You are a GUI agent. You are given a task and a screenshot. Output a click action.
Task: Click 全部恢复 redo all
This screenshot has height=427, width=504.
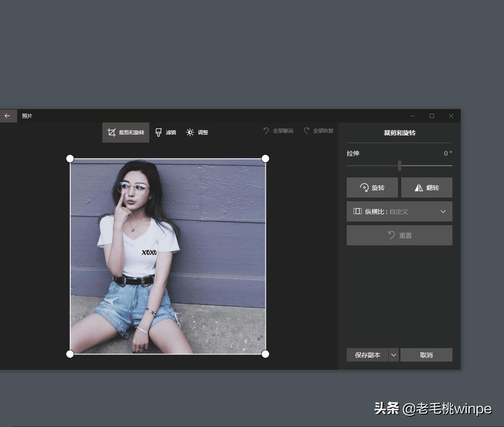pos(319,131)
